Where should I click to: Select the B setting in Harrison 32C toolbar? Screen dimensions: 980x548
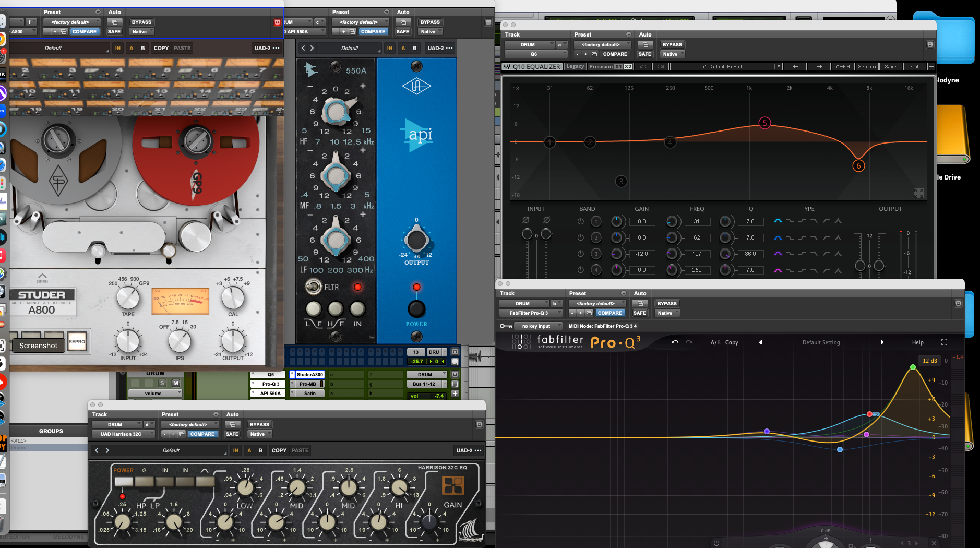click(261, 450)
